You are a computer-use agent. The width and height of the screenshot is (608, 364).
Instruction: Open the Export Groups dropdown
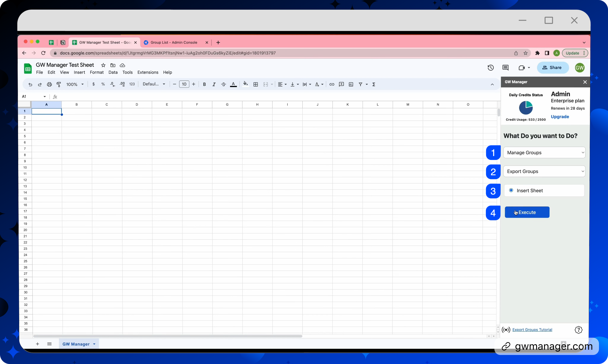click(x=544, y=171)
